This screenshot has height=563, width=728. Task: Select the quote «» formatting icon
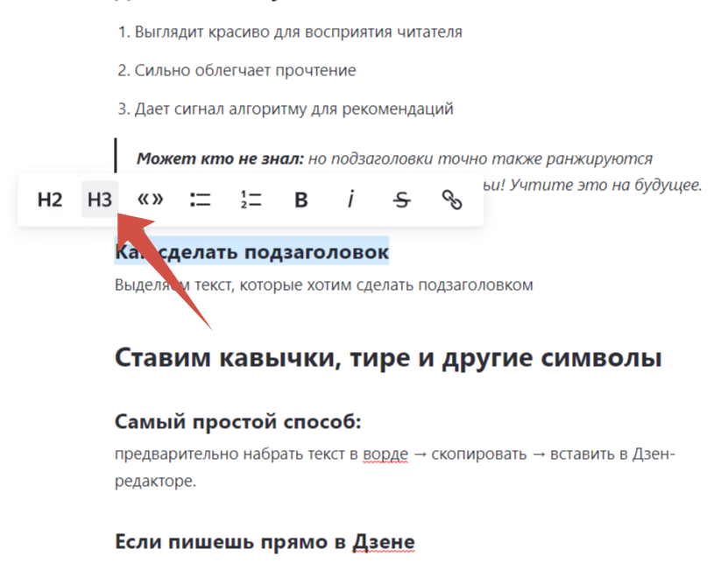pos(149,199)
